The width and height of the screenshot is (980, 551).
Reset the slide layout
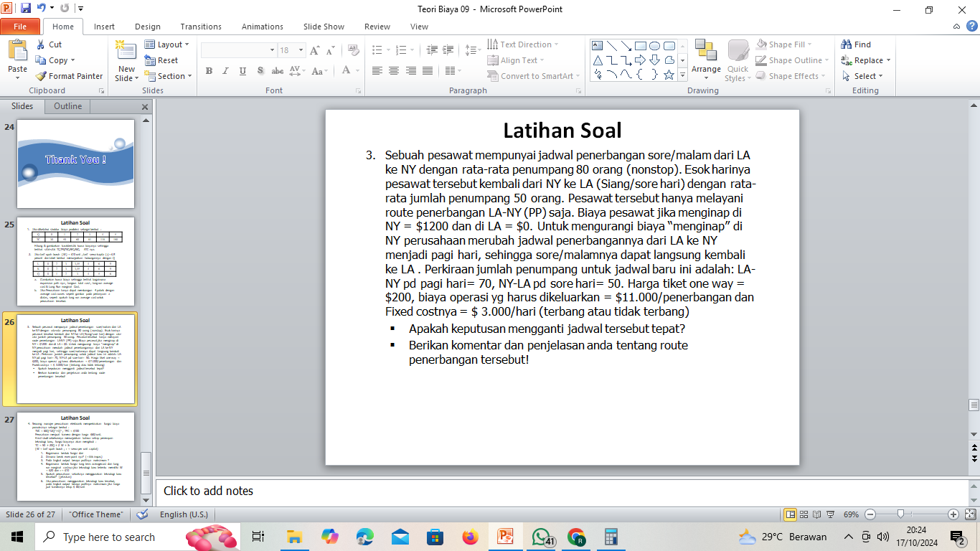(161, 60)
